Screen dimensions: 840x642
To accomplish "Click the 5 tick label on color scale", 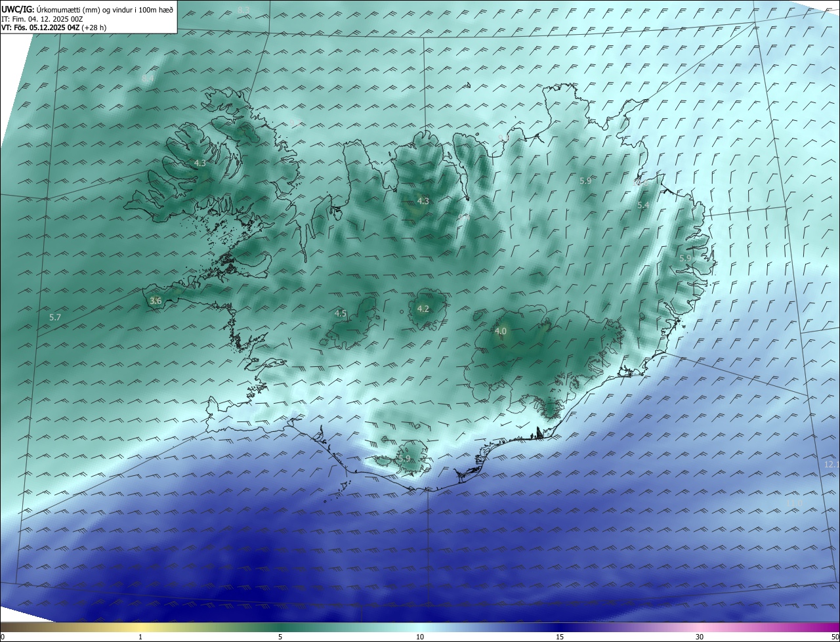I will pos(280,637).
